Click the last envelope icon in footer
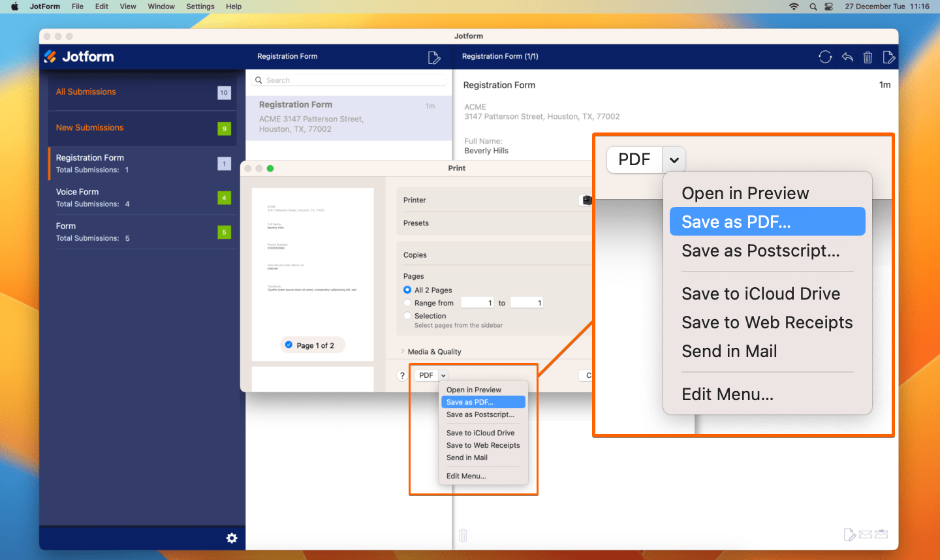The width and height of the screenshot is (940, 560). point(881,534)
